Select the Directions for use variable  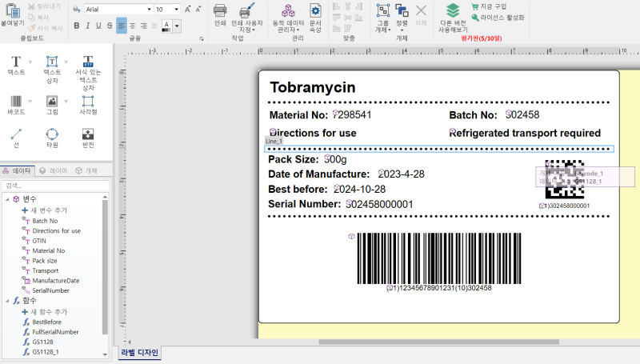[x=56, y=230]
